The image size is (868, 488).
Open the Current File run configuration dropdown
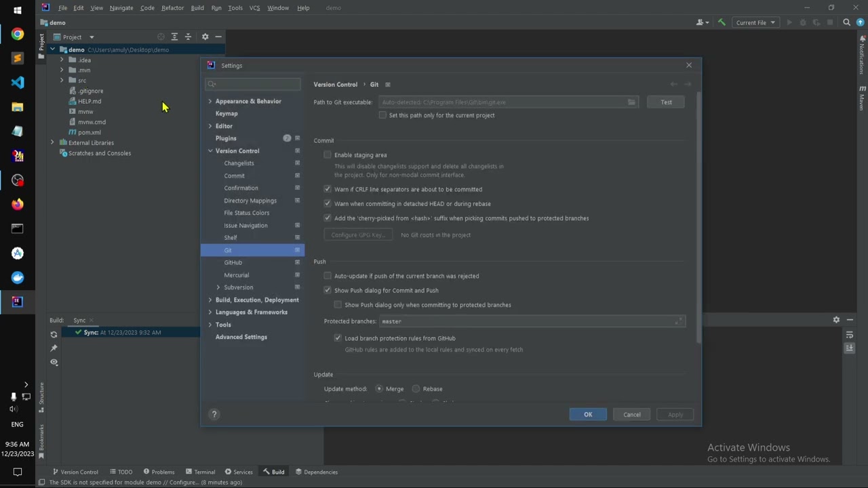[x=755, y=22]
